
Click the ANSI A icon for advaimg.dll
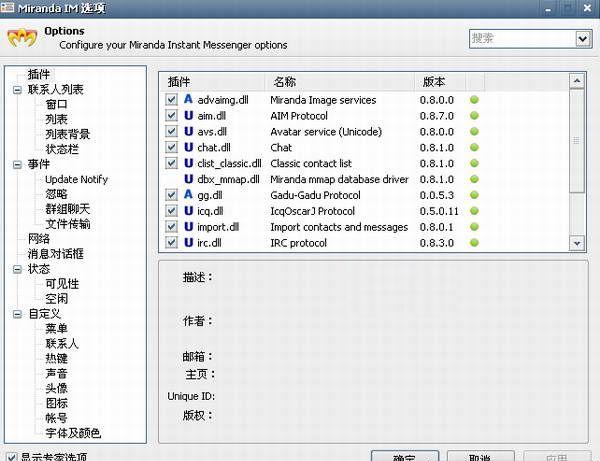point(188,99)
